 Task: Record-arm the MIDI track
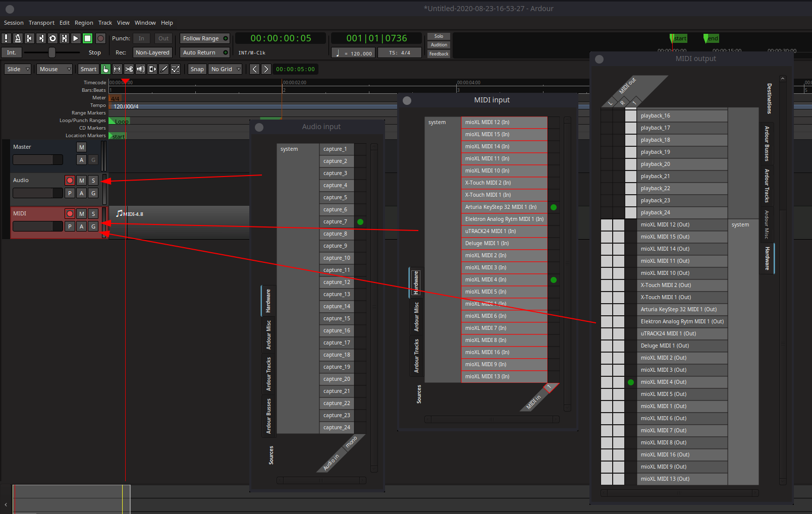click(70, 214)
